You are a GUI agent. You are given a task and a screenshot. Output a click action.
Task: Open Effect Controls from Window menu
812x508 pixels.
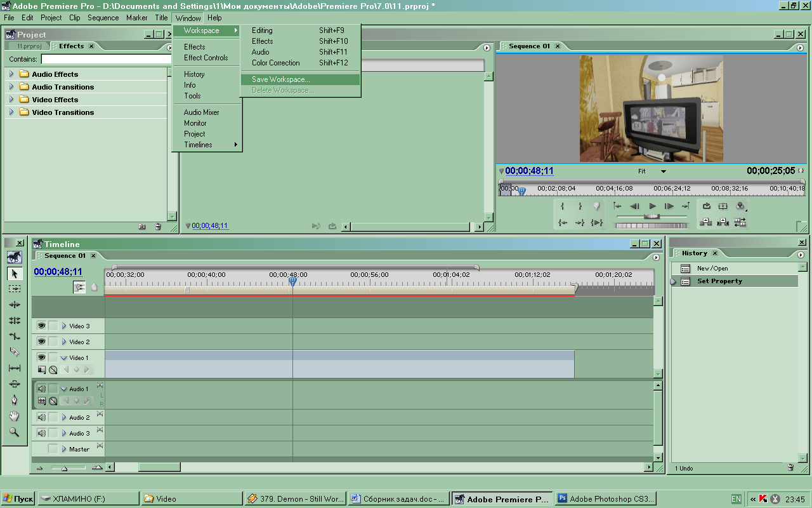point(207,58)
